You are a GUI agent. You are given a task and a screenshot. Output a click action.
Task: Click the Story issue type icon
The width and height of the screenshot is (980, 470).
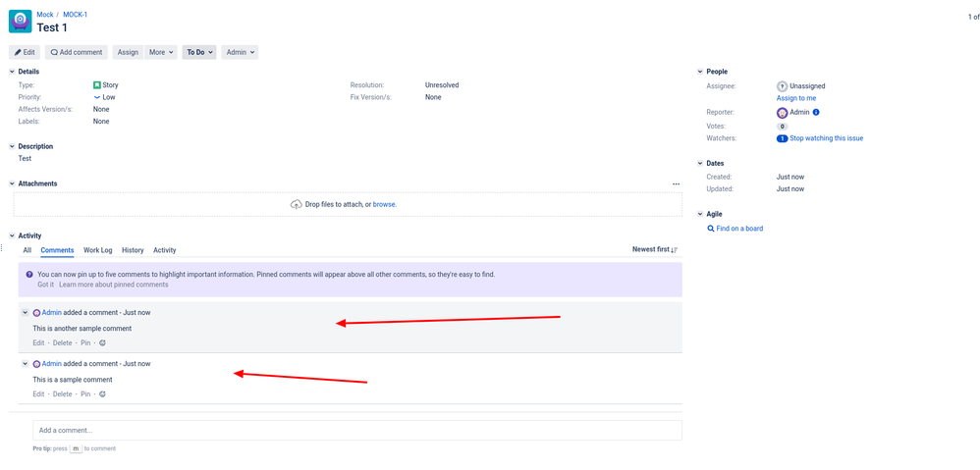point(97,85)
